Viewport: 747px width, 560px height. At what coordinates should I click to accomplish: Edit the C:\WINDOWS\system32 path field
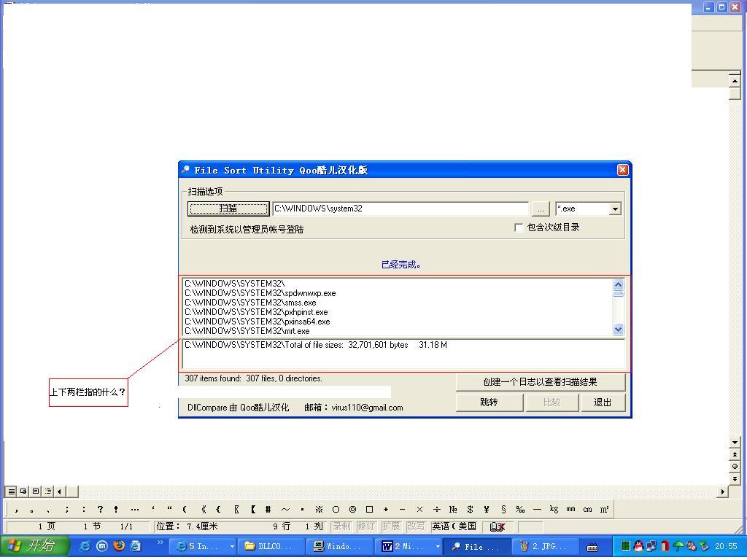[400, 209]
